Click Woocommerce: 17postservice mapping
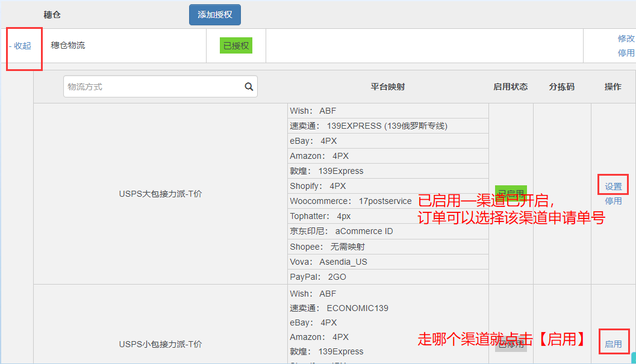636x364 pixels. click(351, 201)
